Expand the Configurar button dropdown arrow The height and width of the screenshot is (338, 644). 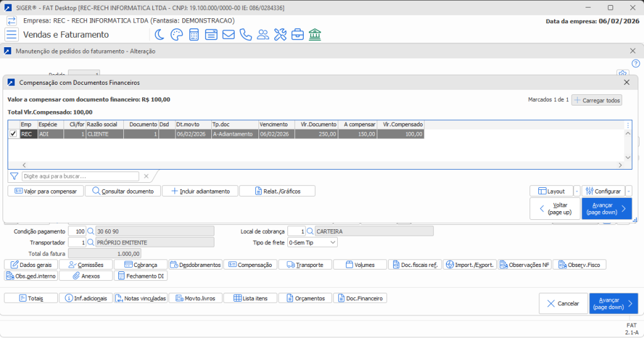628,191
